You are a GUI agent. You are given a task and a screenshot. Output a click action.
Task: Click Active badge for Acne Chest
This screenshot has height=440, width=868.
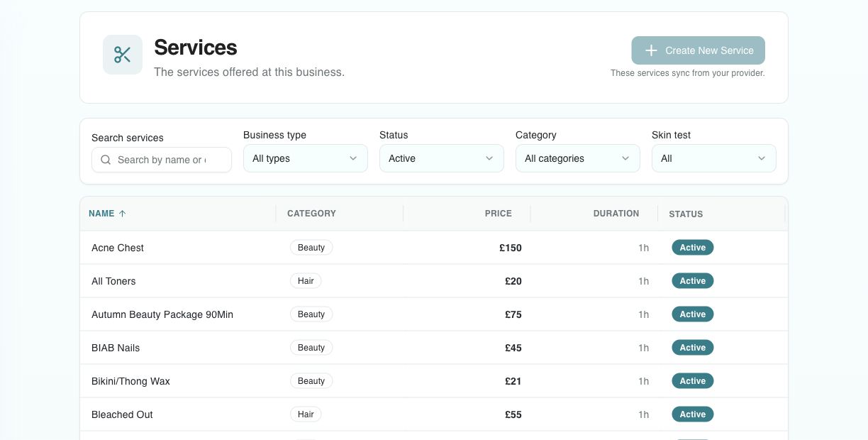point(693,248)
